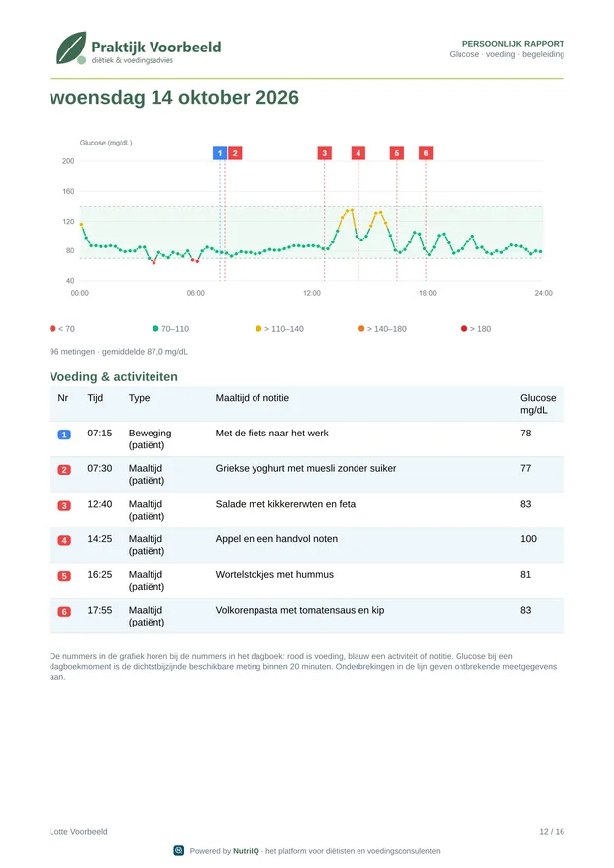Viewport: 614px width, 868px height.
Task: Select red marker 6 on the graph
Action: tap(426, 153)
